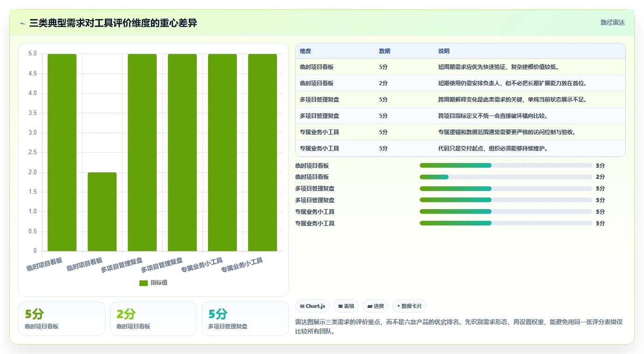Click the 4.5 tick on chart y-axis

click(33, 73)
